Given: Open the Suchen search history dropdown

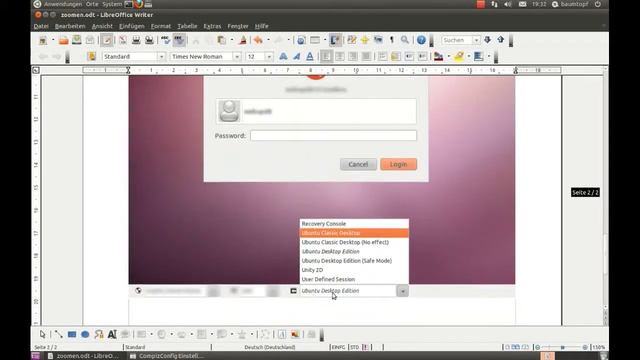Looking at the screenshot, I should [476, 40].
